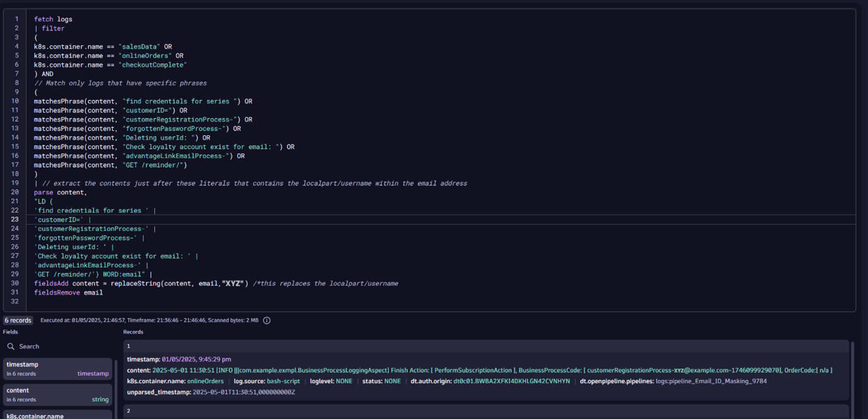868x419 pixels.
Task: Click the bash-script log.source value
Action: click(282, 381)
